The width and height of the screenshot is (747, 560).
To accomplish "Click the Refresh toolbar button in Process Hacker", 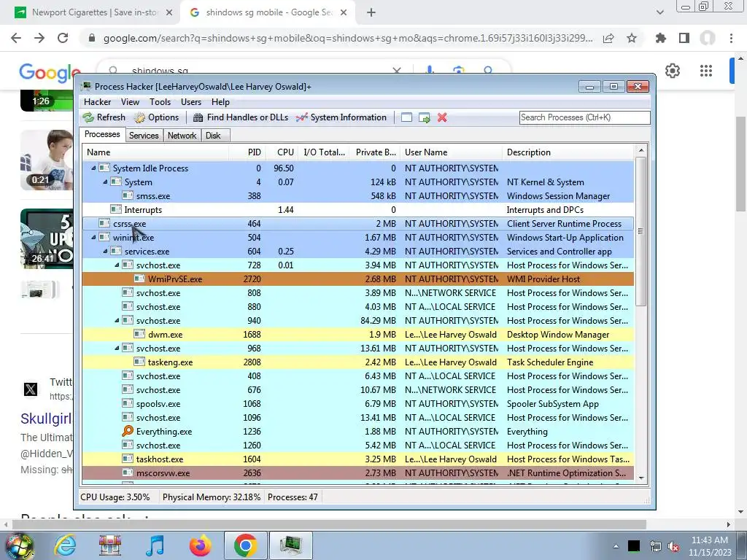I will click(104, 117).
